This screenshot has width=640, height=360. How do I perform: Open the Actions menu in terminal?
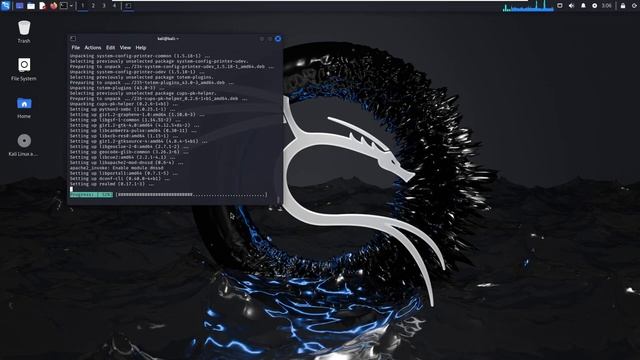coord(93,48)
